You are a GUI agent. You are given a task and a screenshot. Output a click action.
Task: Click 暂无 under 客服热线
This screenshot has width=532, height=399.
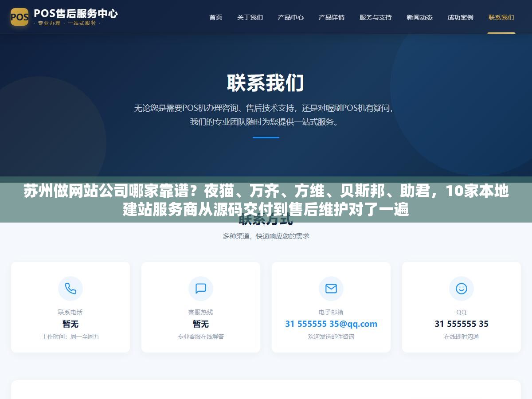coord(201,324)
